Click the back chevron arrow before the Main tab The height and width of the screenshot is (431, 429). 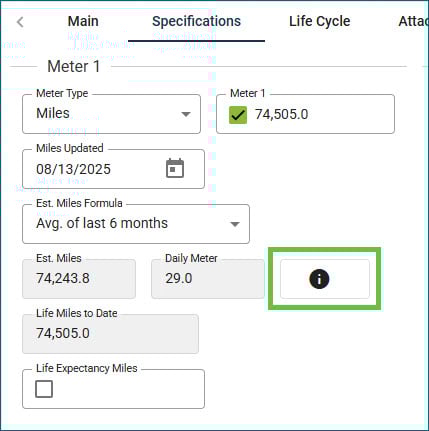20,22
